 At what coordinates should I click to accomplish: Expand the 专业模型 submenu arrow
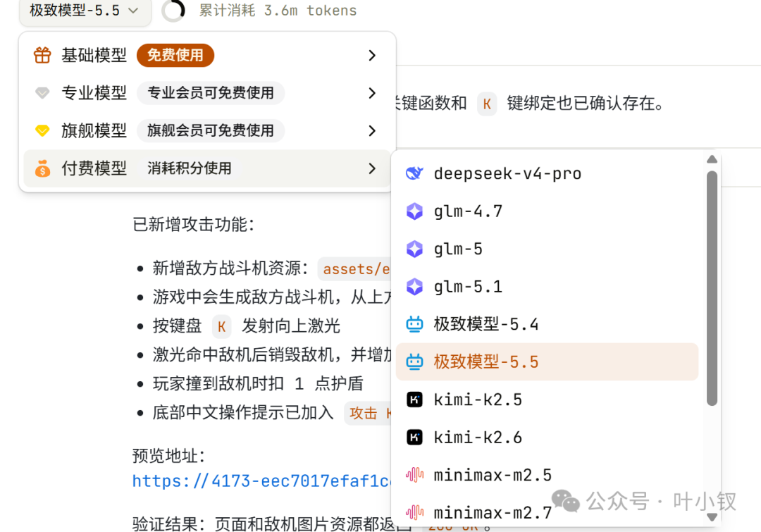[x=372, y=93]
